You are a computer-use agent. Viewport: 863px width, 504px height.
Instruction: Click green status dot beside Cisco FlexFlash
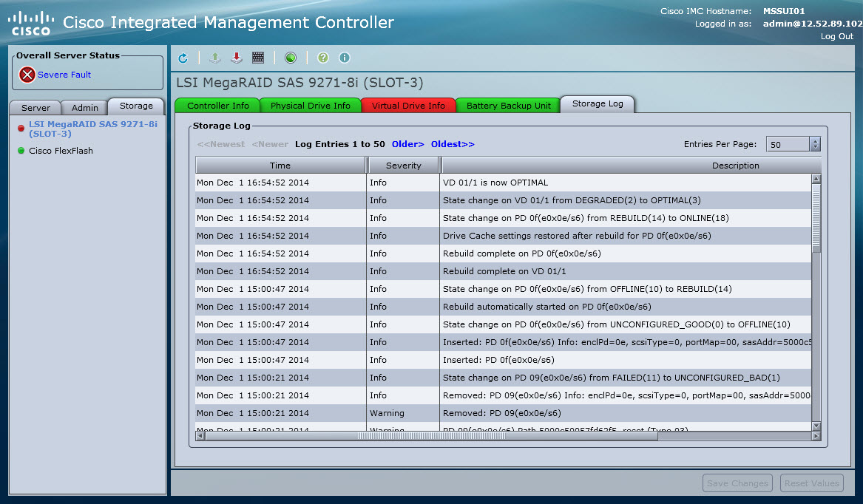tap(21, 151)
